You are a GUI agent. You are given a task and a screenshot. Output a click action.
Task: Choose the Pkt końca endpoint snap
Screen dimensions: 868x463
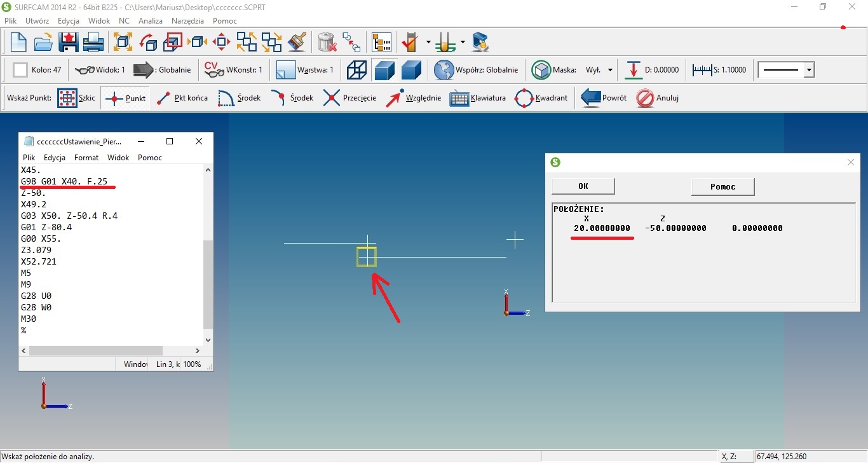(x=182, y=98)
